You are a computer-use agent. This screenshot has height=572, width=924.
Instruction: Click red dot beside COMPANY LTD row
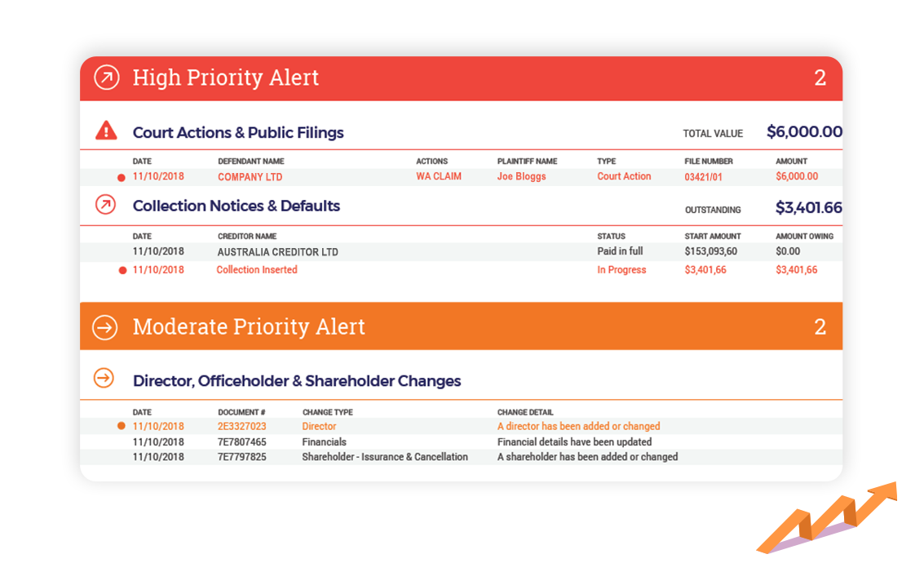point(122,178)
